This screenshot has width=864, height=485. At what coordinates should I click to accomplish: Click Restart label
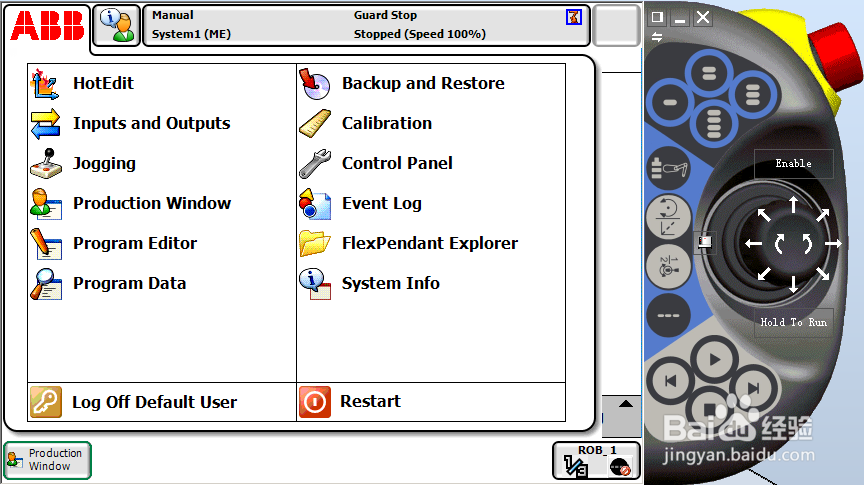(x=370, y=401)
